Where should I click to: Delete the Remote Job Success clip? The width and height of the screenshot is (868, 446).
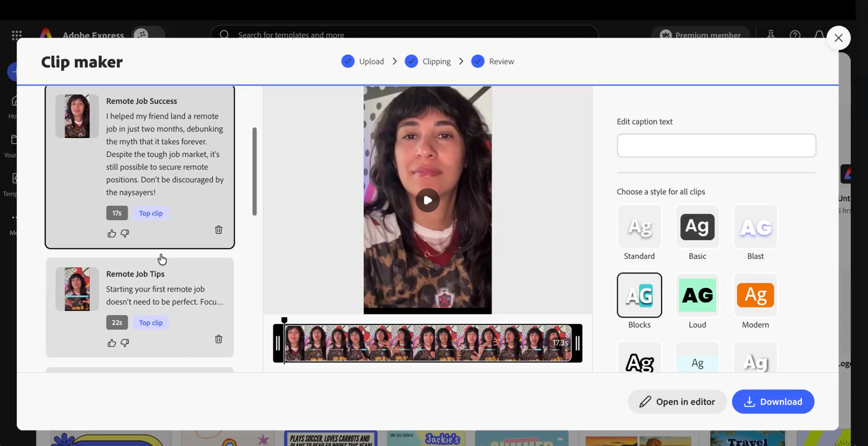(x=219, y=230)
